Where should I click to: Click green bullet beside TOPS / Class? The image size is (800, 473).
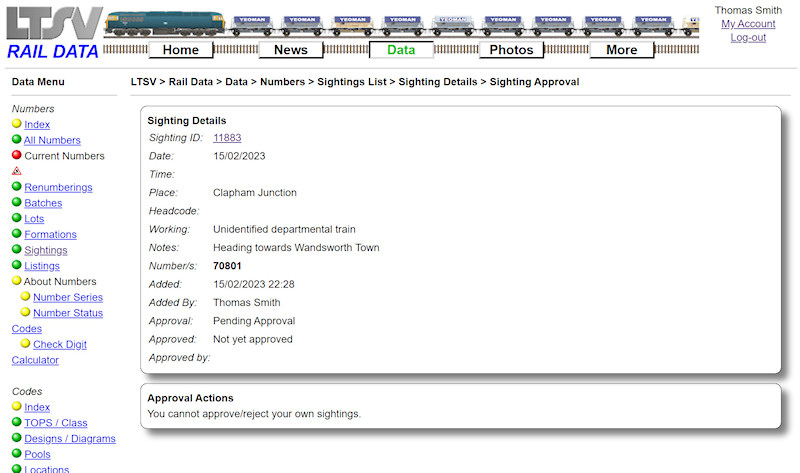pyautogui.click(x=17, y=422)
